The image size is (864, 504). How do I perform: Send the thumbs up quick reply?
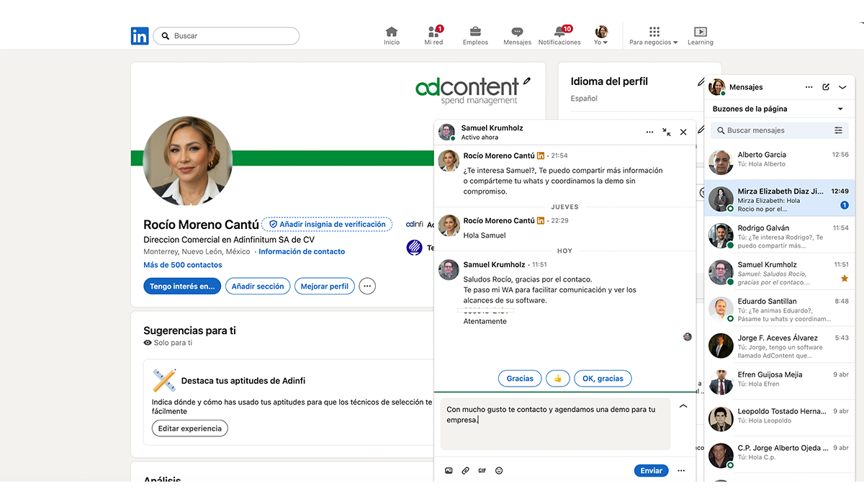[558, 378]
